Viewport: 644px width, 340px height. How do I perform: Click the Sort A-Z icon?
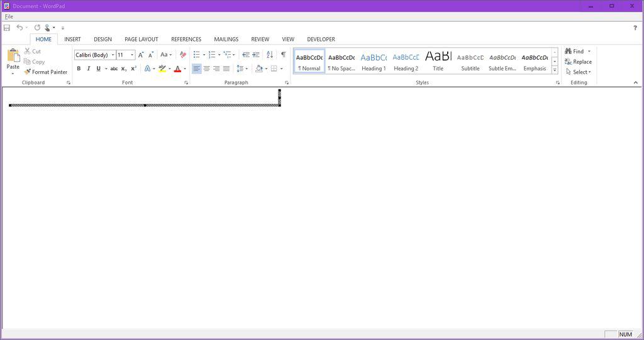(x=269, y=55)
